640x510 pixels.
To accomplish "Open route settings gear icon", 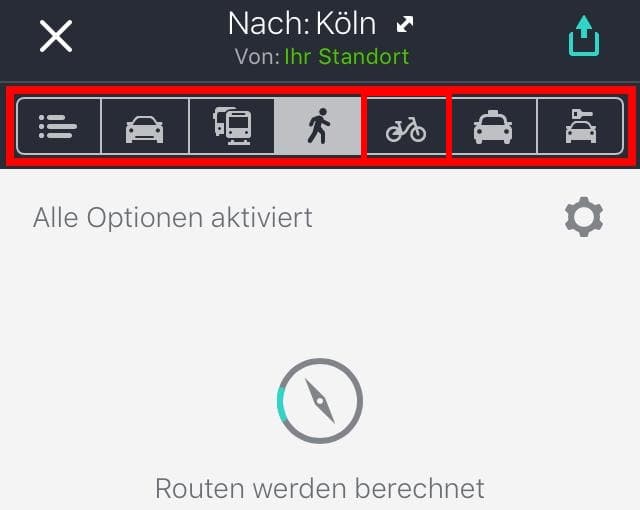I will (584, 217).
